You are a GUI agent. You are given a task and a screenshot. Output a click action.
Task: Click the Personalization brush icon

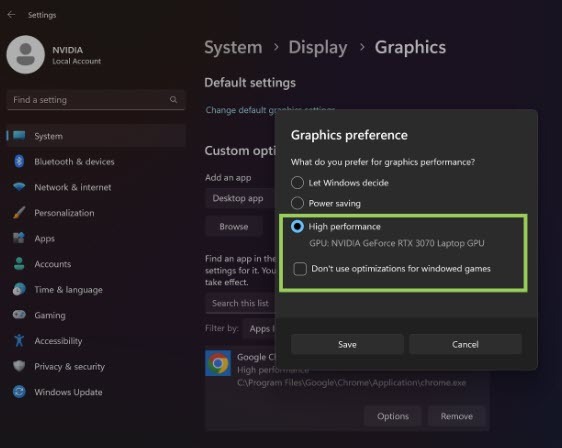coord(19,213)
